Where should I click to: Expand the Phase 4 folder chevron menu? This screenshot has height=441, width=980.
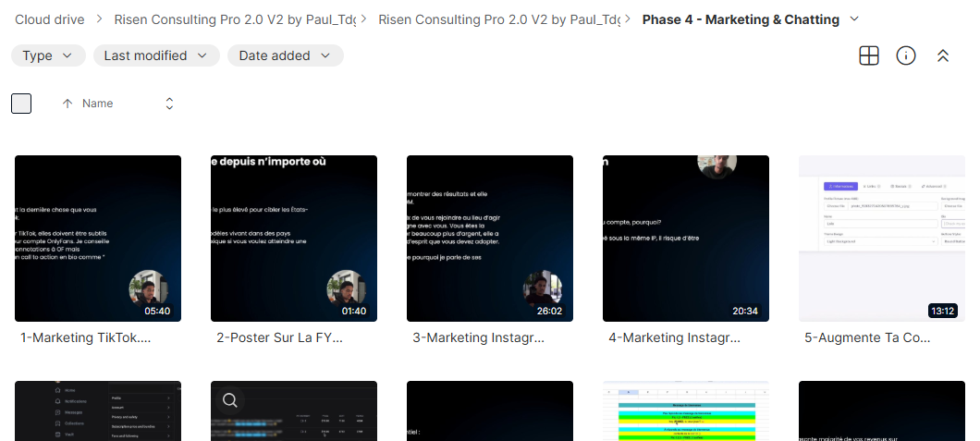pos(854,19)
